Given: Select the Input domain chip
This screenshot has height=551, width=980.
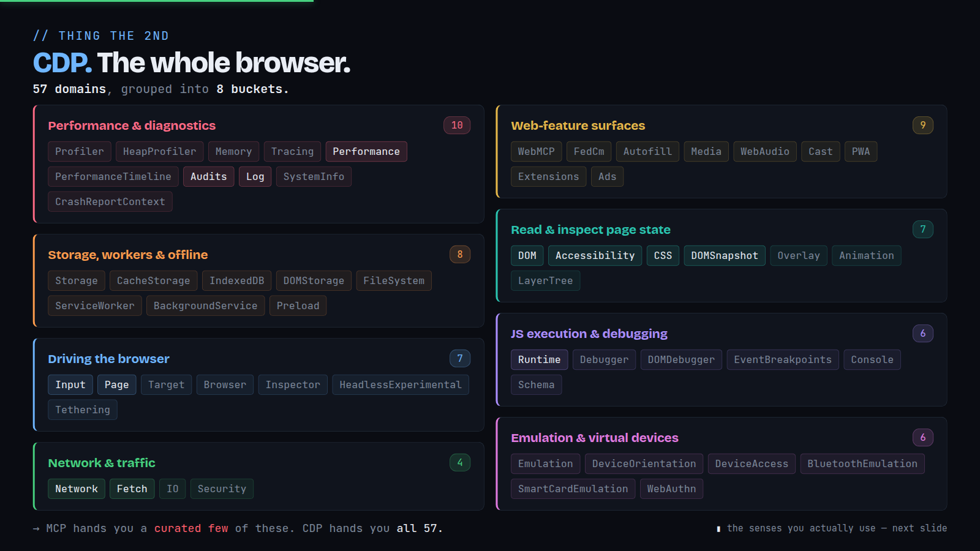Looking at the screenshot, I should (x=70, y=384).
